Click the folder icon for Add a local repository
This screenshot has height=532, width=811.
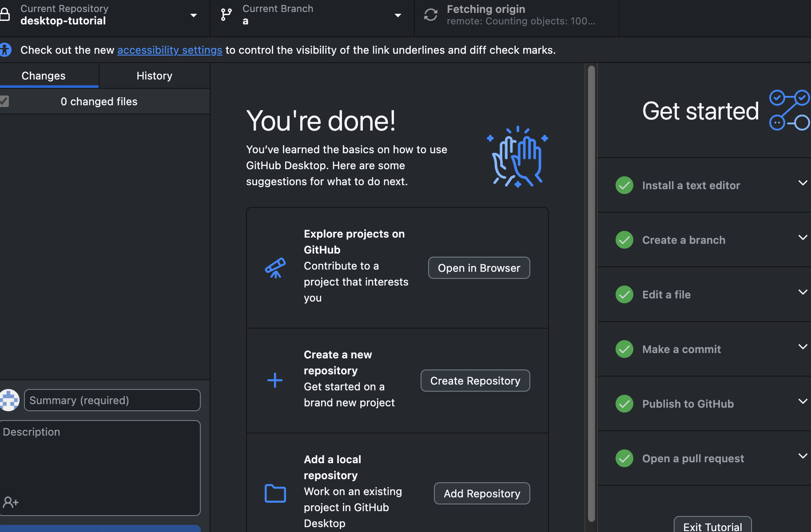click(x=275, y=493)
